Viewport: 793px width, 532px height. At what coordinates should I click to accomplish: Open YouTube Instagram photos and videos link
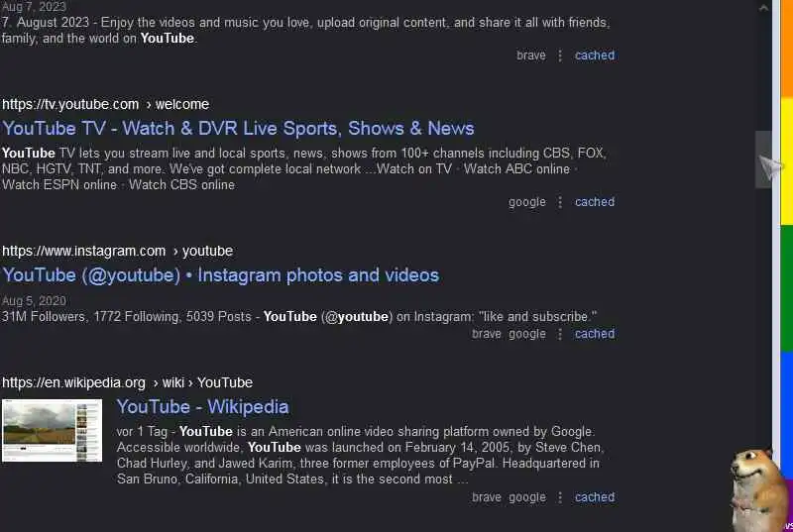220,275
